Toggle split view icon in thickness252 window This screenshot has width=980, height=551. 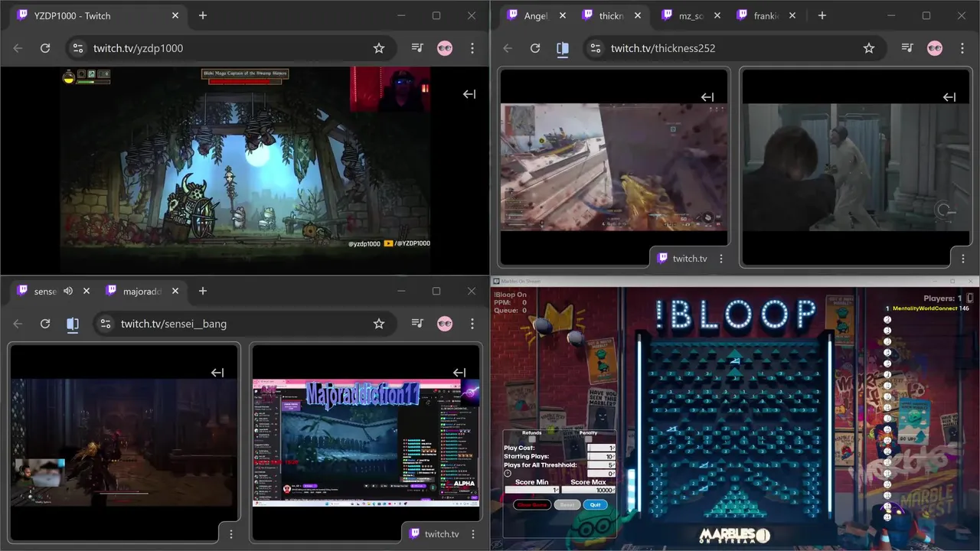point(563,48)
